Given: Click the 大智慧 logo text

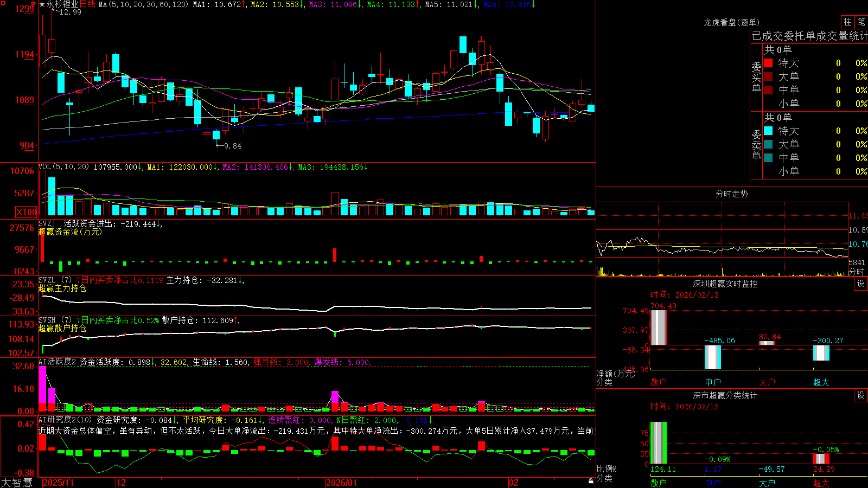Looking at the screenshot, I should pos(17,483).
